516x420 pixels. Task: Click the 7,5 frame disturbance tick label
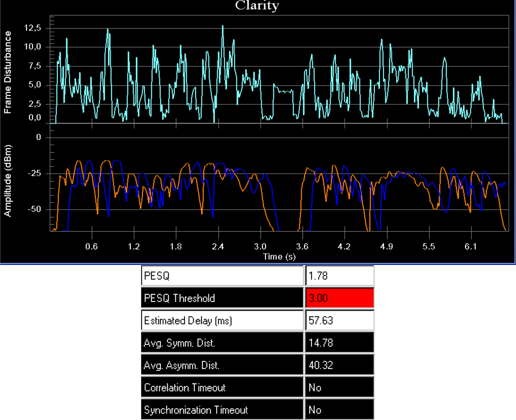pos(35,66)
